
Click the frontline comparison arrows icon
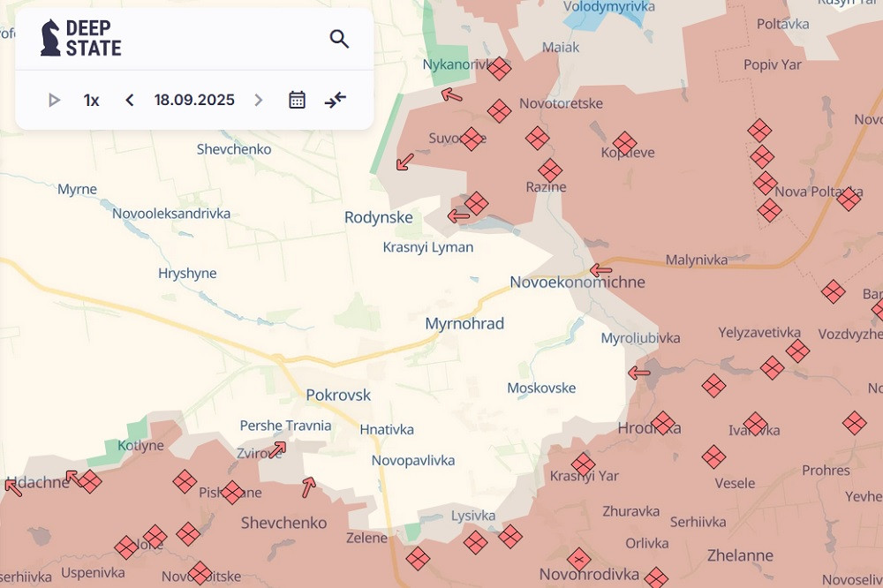click(x=334, y=100)
